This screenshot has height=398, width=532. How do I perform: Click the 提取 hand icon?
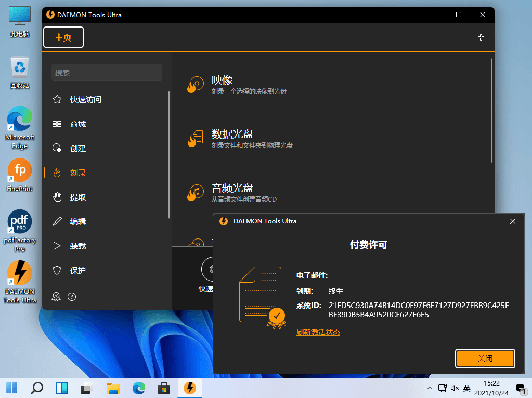point(57,197)
